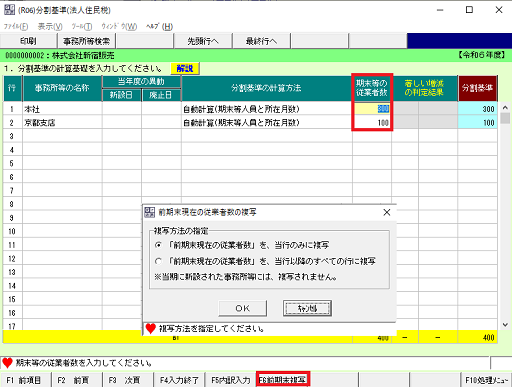
Task: Click the F1 前項目 function key
Action: tap(24, 380)
